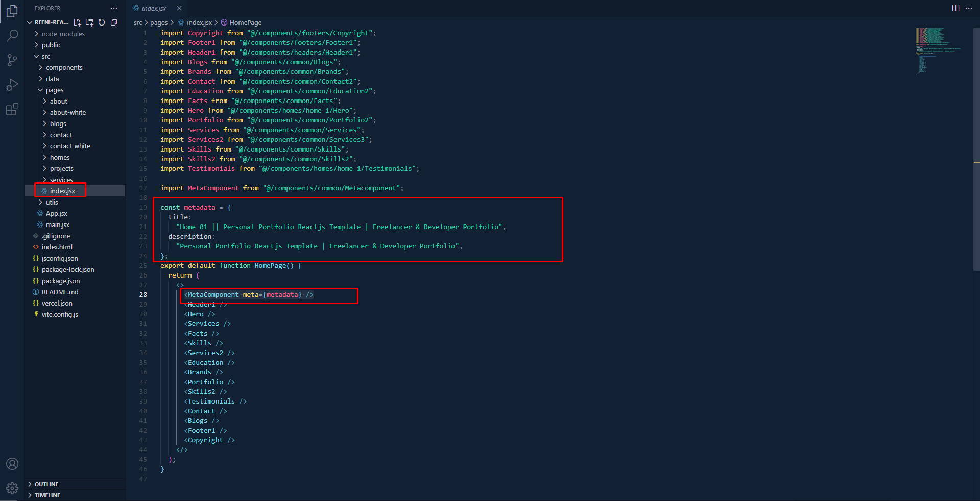Click the Accounts icon
The height and width of the screenshot is (501, 980).
tap(12, 464)
